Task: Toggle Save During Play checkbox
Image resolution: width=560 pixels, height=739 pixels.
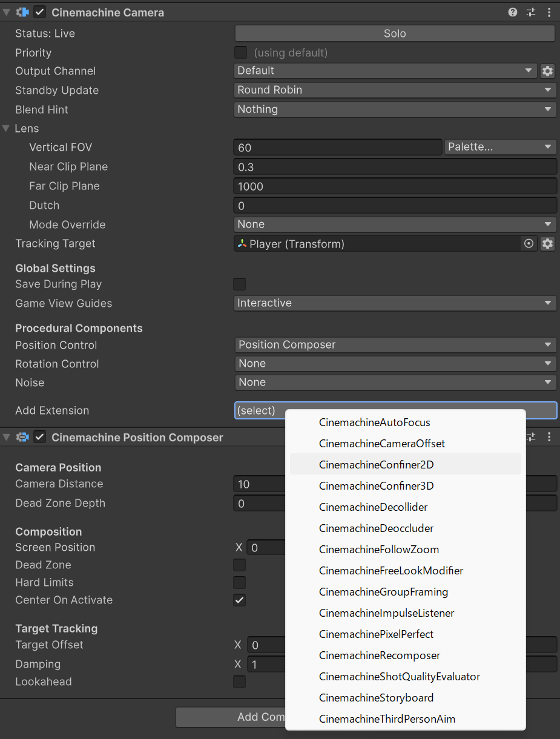Action: [x=240, y=284]
